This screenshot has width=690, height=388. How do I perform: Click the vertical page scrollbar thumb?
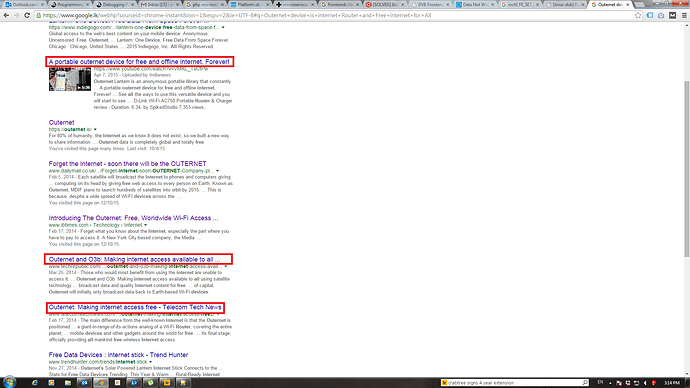[x=686, y=169]
